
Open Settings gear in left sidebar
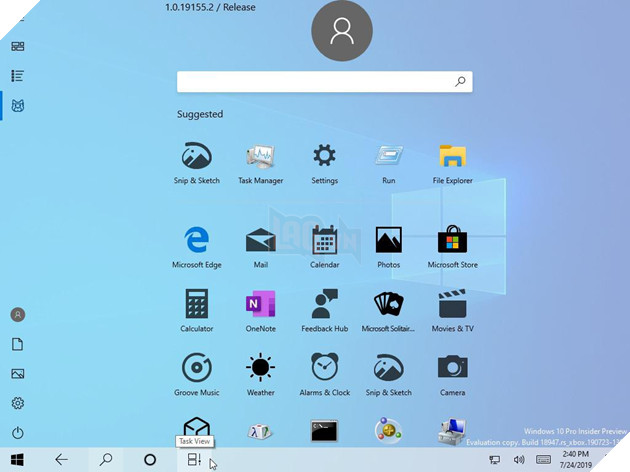tap(18, 403)
